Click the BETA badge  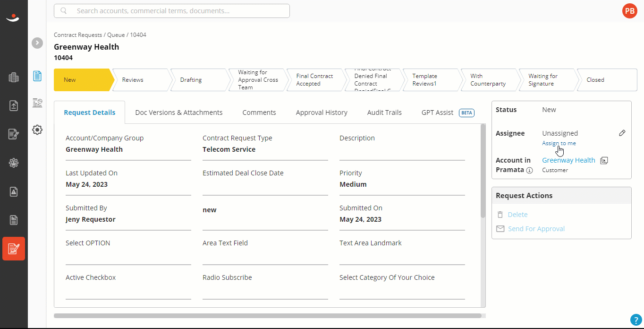tap(466, 113)
